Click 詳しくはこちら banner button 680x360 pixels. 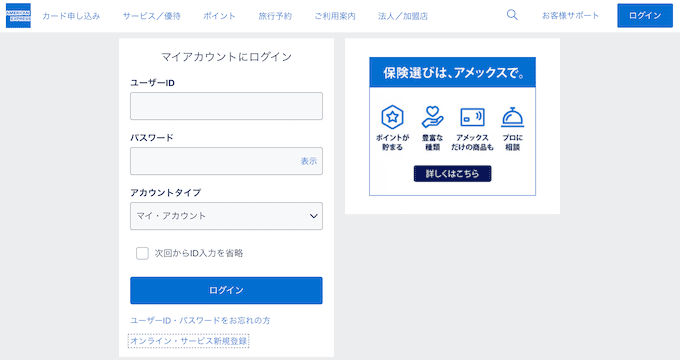(x=452, y=173)
